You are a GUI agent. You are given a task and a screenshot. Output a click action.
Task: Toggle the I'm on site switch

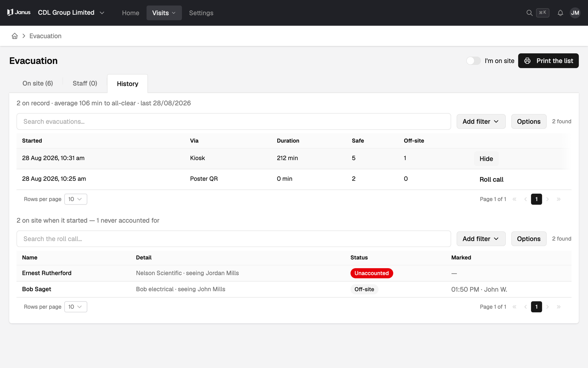pos(473,61)
